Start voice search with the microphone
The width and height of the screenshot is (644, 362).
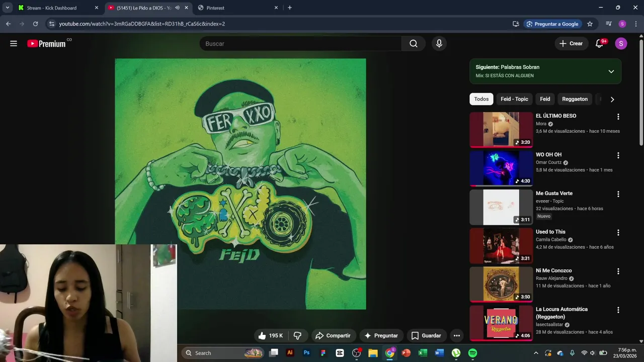click(x=439, y=44)
